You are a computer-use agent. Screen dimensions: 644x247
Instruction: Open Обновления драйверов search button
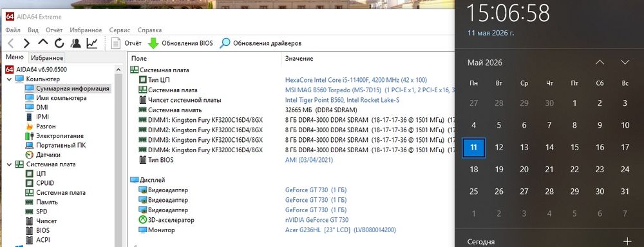[x=261, y=43]
